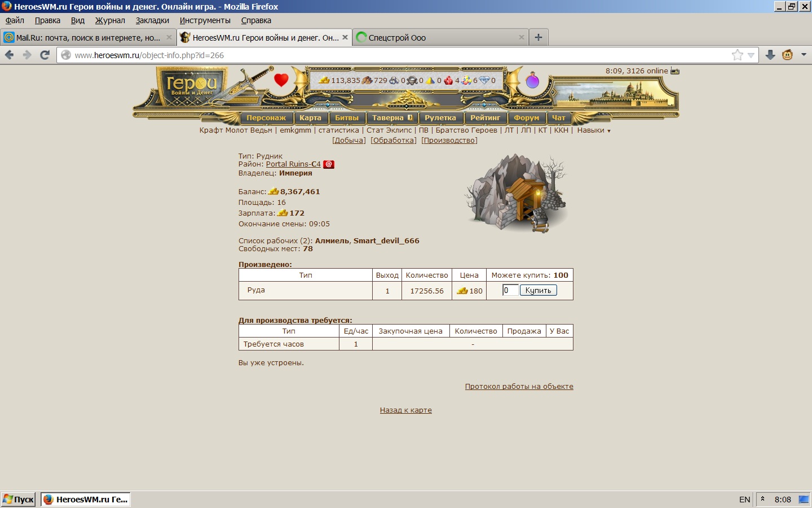Open a new tab with the plus button
Viewport: 812px width, 508px height.
pos(539,37)
